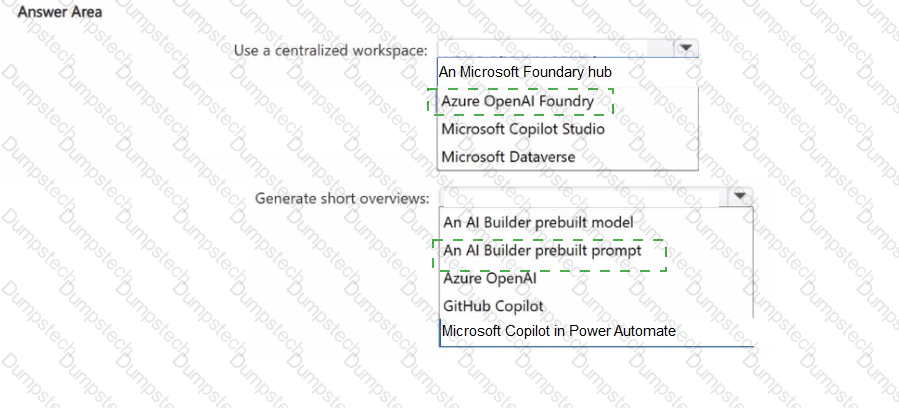
Task: Click the short overviews combo box field
Action: click(582, 197)
